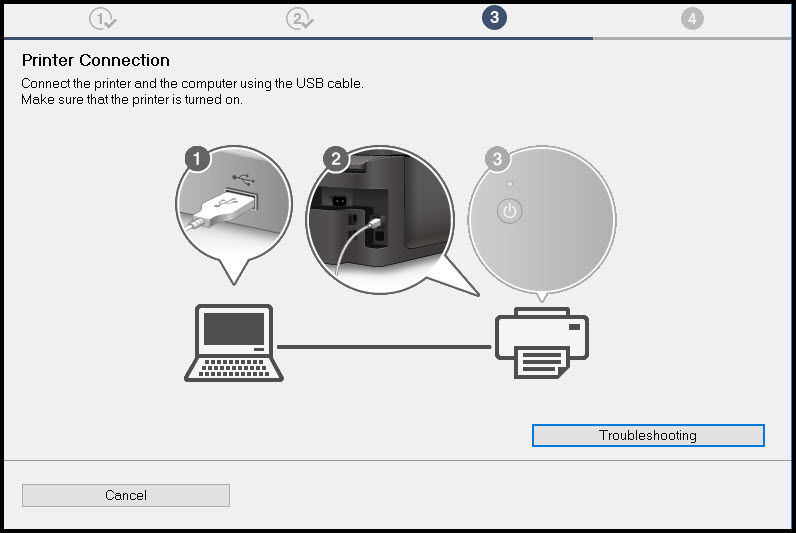
Task: Select completed step 1 indicator
Action: [103, 19]
